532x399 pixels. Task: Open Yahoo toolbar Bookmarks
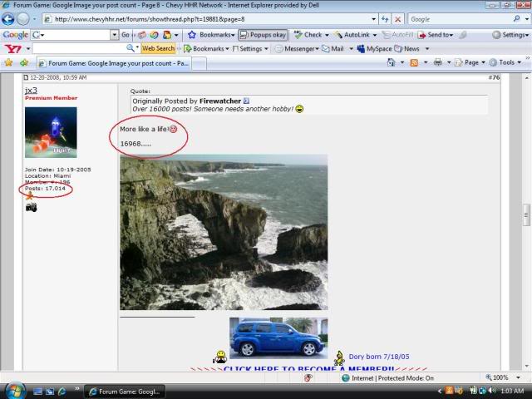click(x=205, y=49)
